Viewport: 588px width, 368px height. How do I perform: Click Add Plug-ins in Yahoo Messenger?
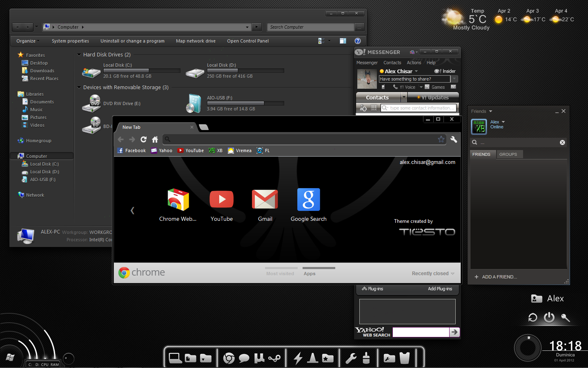pos(440,289)
